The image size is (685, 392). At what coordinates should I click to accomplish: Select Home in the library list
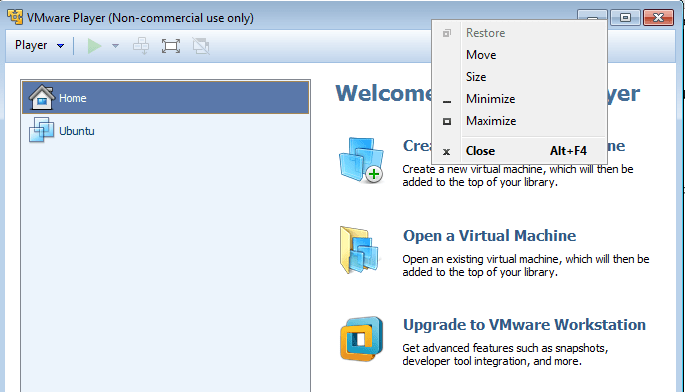click(166, 98)
